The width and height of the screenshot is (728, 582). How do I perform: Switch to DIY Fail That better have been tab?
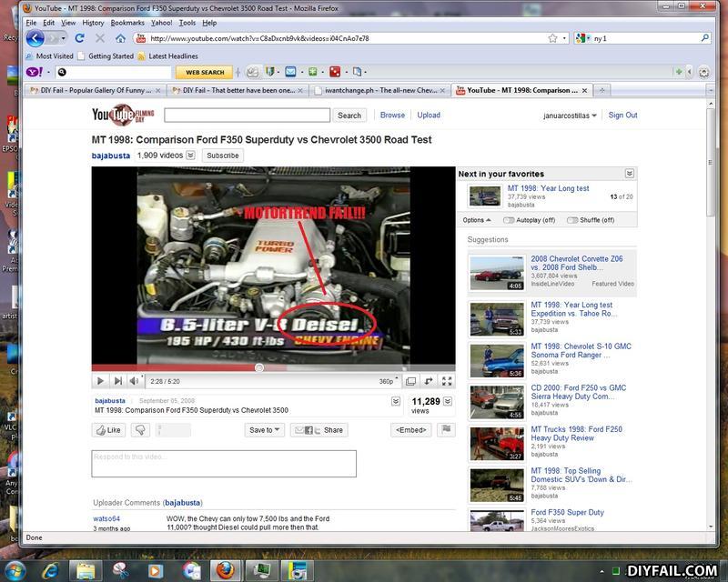[238, 90]
